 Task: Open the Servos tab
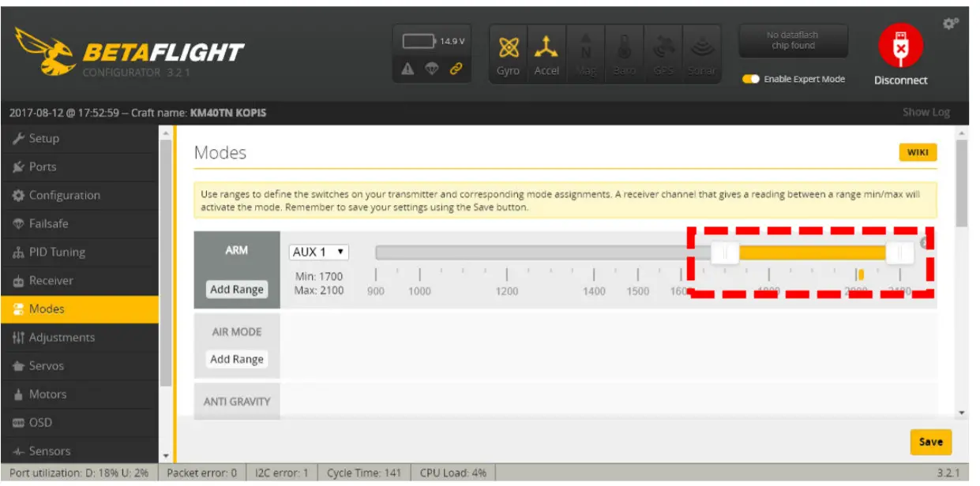click(79, 366)
